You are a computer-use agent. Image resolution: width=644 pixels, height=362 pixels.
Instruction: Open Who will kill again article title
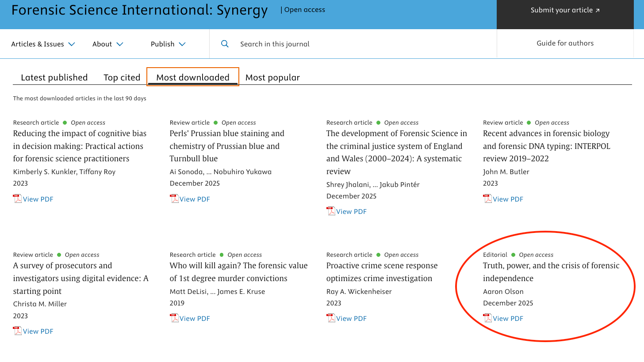click(x=239, y=272)
